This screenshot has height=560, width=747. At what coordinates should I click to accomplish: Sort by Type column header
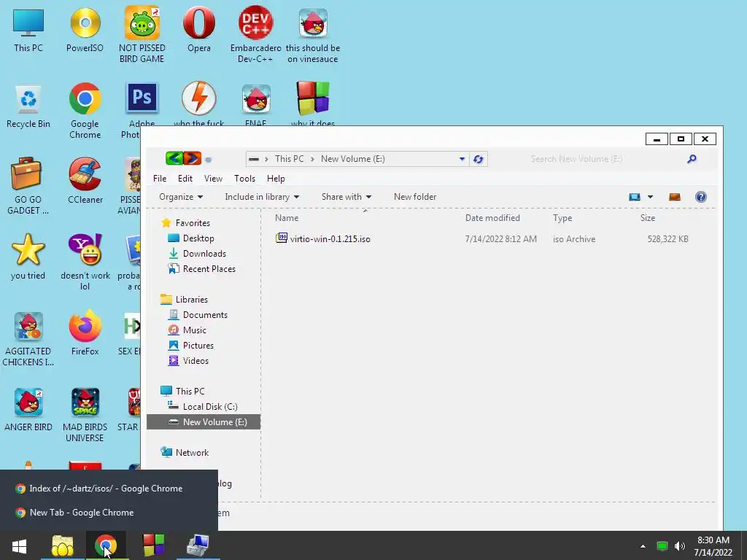coord(562,217)
